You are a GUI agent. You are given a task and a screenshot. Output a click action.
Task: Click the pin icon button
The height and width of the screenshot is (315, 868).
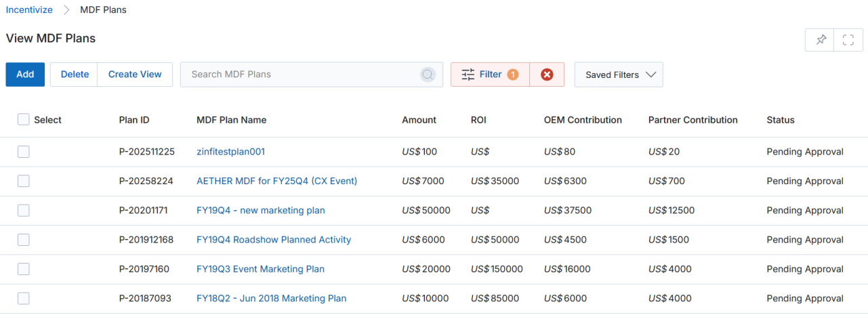821,40
